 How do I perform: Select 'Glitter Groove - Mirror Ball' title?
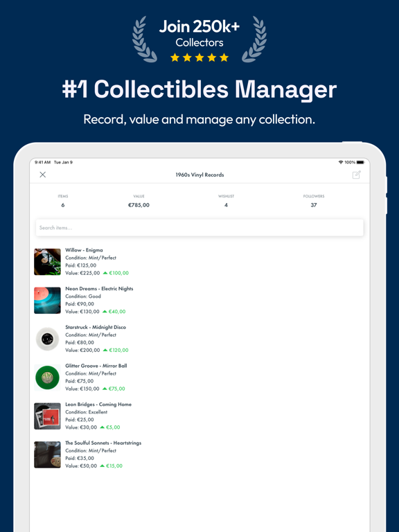96,366
